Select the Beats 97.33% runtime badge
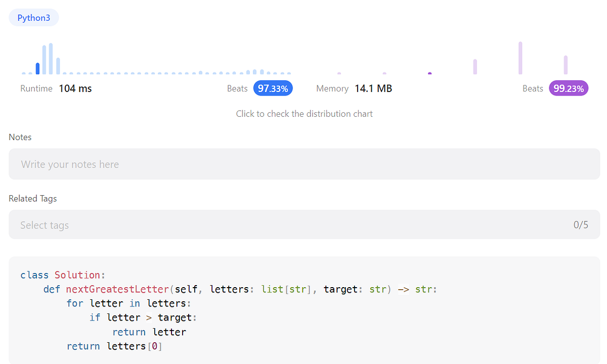The width and height of the screenshot is (607, 364). [x=273, y=88]
